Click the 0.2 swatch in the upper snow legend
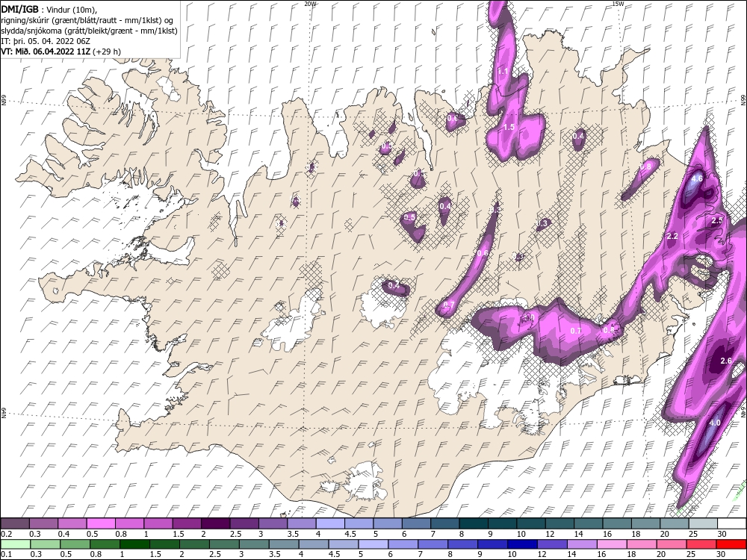Viewport: 747px width, 560px height. [15, 524]
